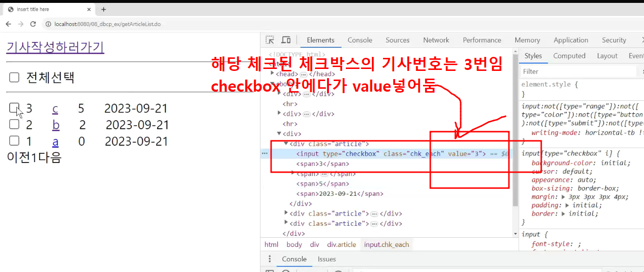Click the site information icon in address bar

coord(48,24)
